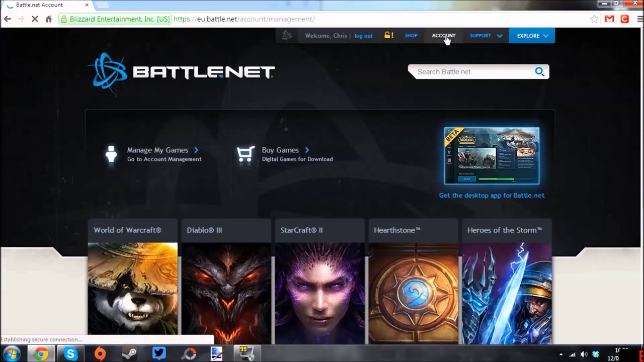Open the Twitter app from the taskbar
Image resolution: width=644 pixels, height=362 pixels.
[159, 354]
